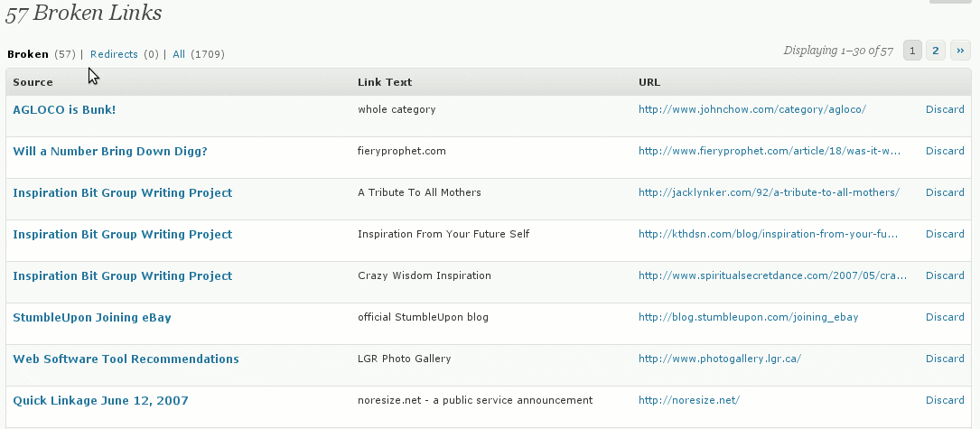This screenshot has height=429, width=980.
Task: Select page 1 in pagination
Action: (x=913, y=51)
